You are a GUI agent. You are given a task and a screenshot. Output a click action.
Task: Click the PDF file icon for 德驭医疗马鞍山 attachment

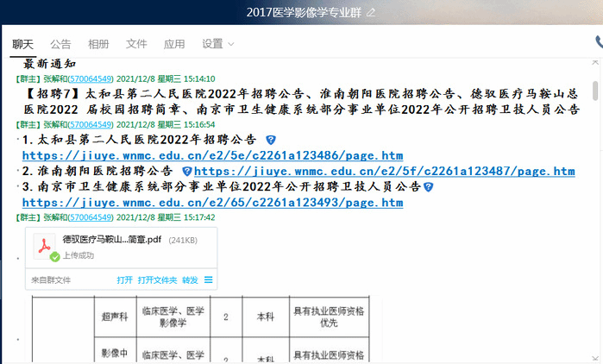pyautogui.click(x=44, y=247)
